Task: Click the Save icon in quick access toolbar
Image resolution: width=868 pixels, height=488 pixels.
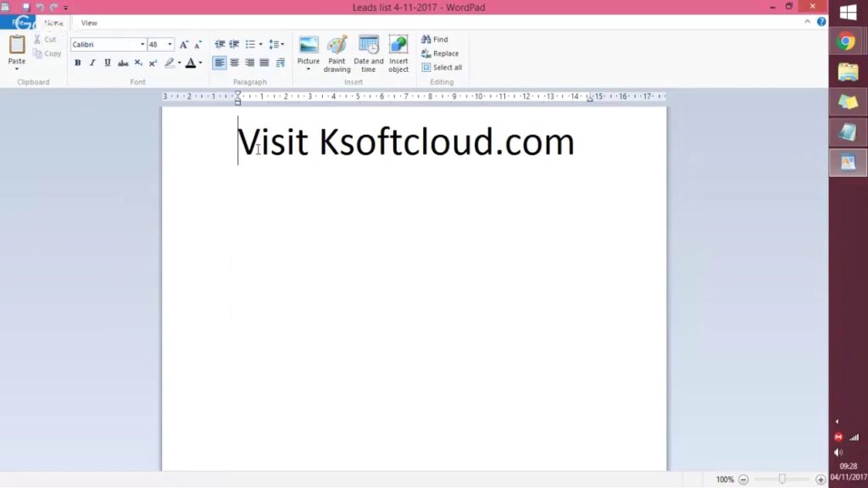Action: 26,7
